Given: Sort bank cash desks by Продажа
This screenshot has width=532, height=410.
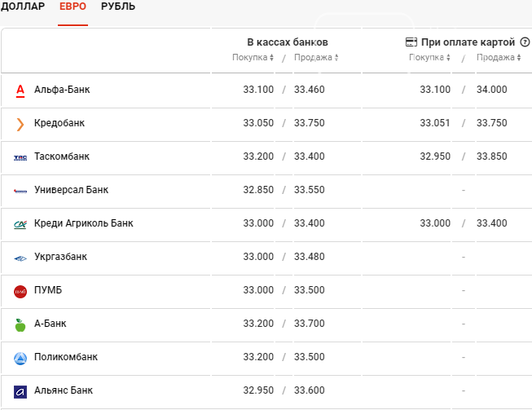Looking at the screenshot, I should click(316, 57).
